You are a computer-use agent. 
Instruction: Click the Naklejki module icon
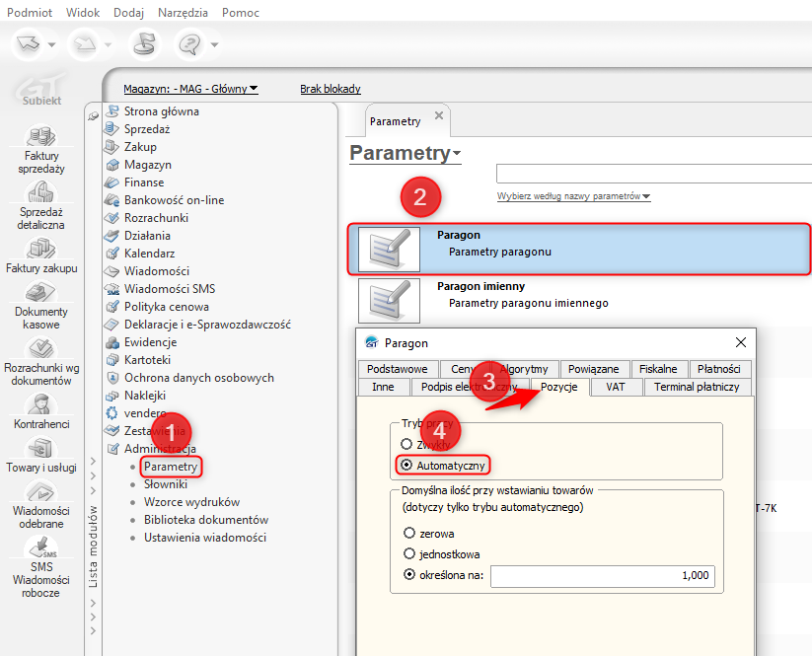[x=112, y=396]
